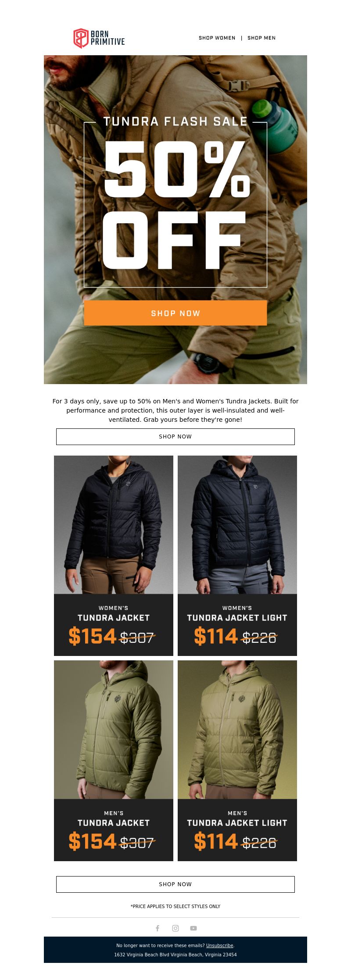
Task: Open the Shop Men menu link
Action: coord(261,38)
